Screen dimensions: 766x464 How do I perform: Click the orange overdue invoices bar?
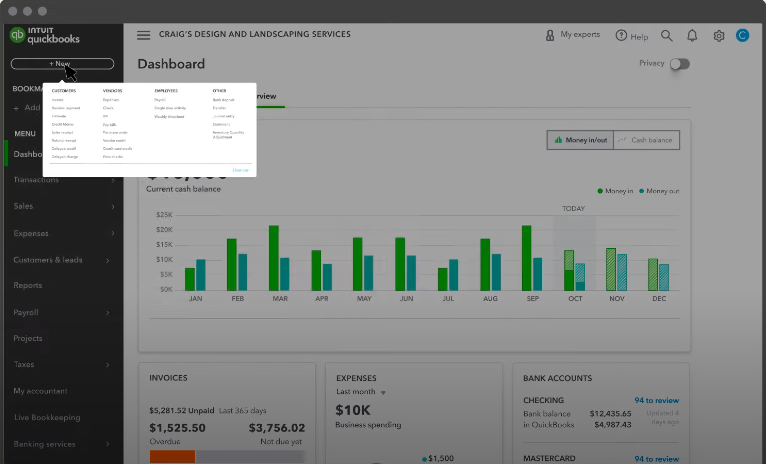(x=172, y=457)
